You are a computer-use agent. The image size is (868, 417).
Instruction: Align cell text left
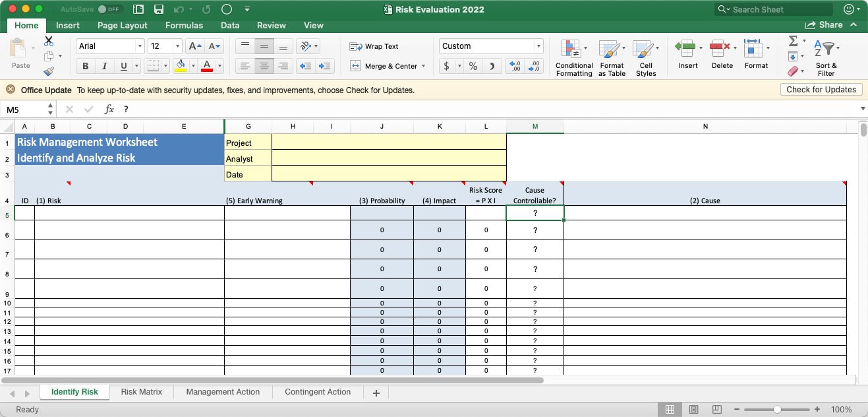[x=245, y=66]
